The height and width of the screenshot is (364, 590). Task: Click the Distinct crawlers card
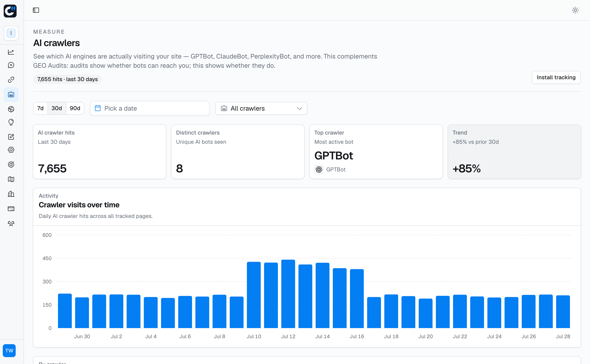(238, 152)
